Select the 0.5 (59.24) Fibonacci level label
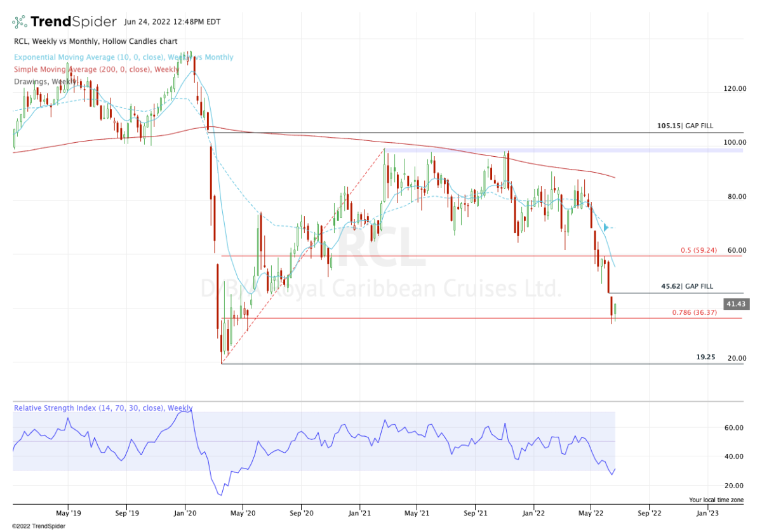The height and width of the screenshot is (532, 762). (698, 250)
